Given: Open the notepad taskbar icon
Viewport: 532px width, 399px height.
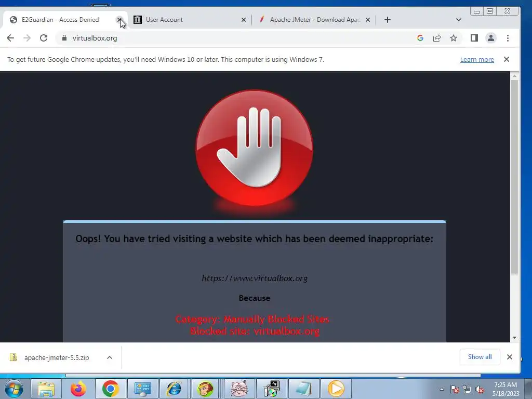Looking at the screenshot, I should [303, 389].
